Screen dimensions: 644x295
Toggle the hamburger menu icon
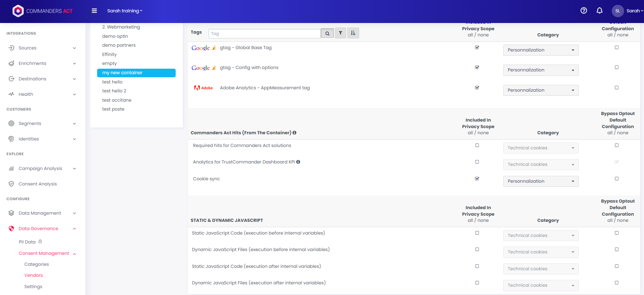[x=94, y=11]
